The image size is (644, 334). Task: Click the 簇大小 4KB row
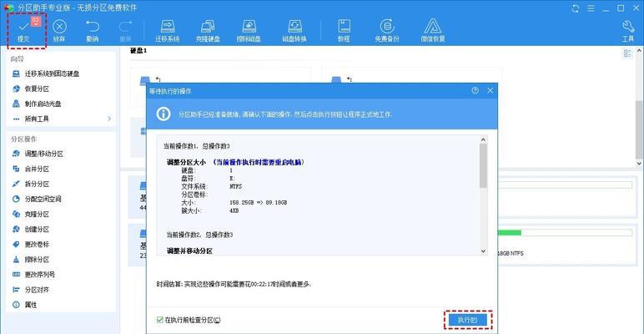point(210,210)
